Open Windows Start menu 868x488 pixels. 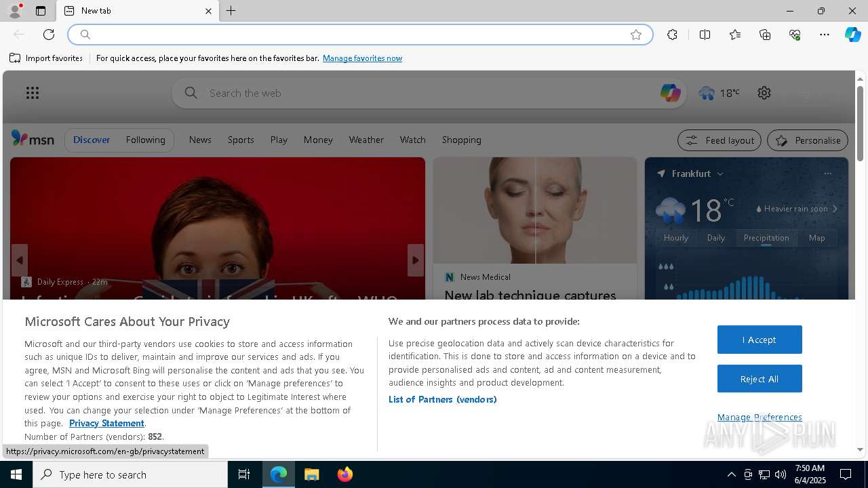[16, 474]
